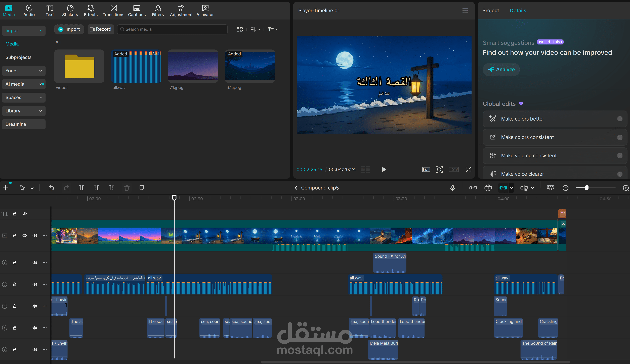Click the zoom out timeline icon
The width and height of the screenshot is (630, 364).
pos(566,188)
